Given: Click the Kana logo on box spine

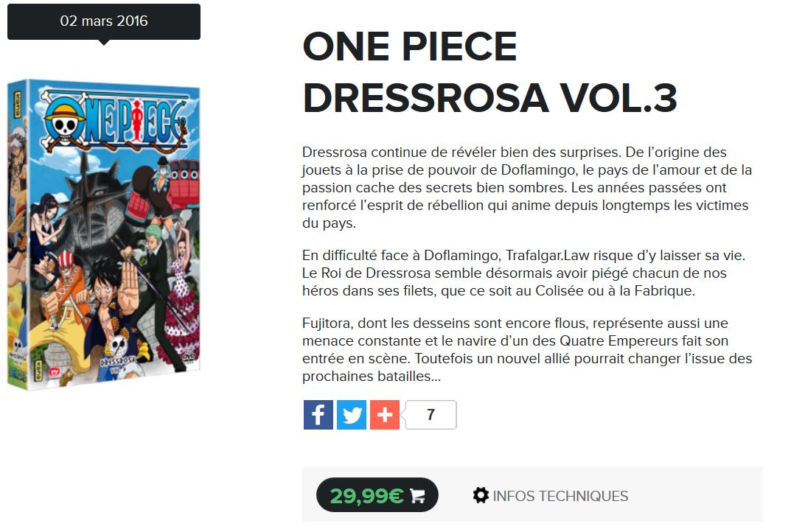Looking at the screenshot, I should click(x=17, y=105).
